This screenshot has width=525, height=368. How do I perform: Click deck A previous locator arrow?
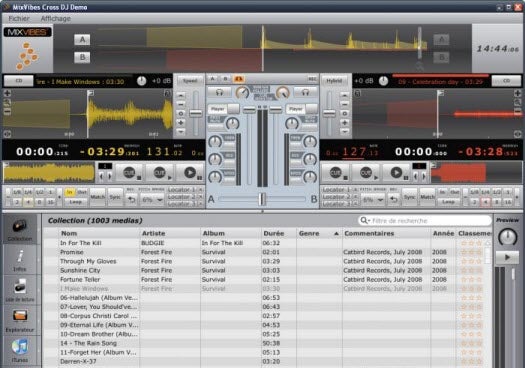pos(101,176)
